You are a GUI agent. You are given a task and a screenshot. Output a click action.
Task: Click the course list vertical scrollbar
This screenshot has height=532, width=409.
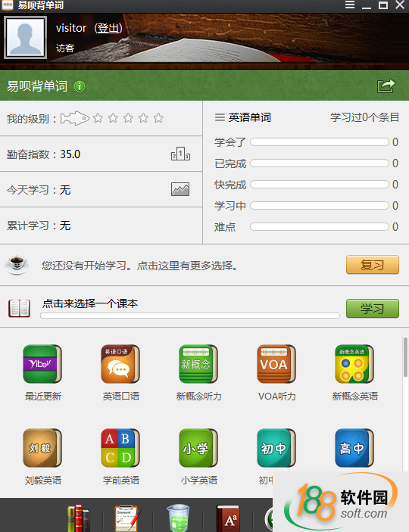pyautogui.click(x=405, y=356)
